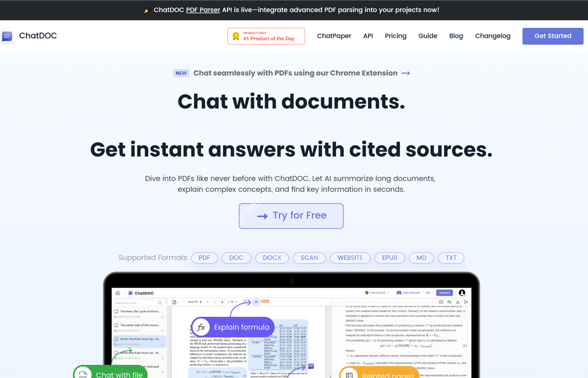Click the 'Supported Formats' label
The width and height of the screenshot is (588, 378).
(x=153, y=258)
